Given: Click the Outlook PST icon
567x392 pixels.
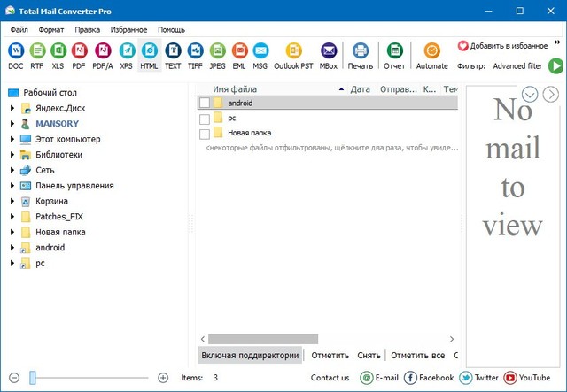Looking at the screenshot, I should 291,51.
